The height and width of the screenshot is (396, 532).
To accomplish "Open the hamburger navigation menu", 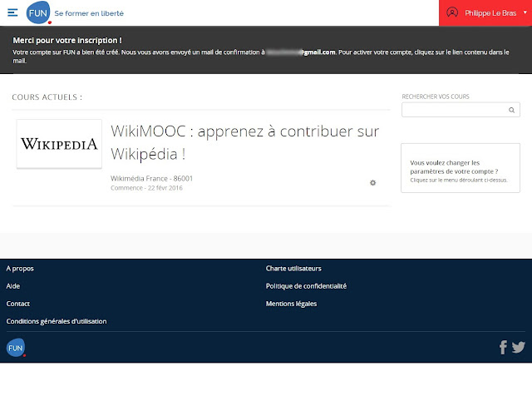I will (12, 13).
